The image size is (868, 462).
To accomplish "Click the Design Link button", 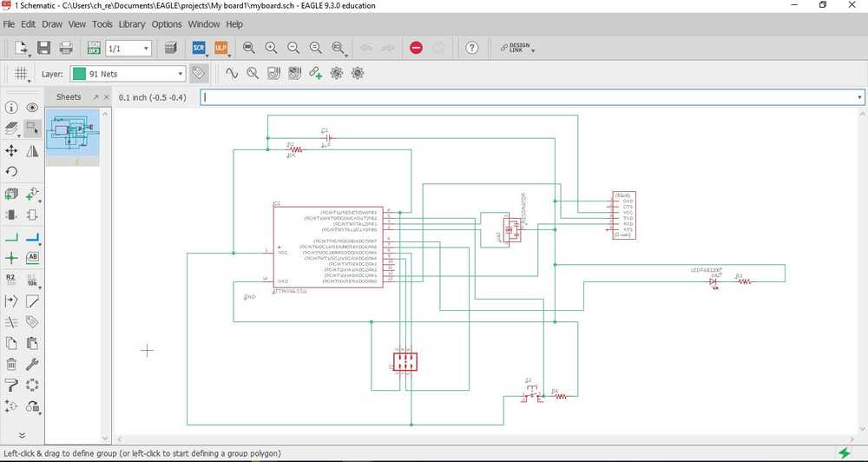I will coord(517,48).
